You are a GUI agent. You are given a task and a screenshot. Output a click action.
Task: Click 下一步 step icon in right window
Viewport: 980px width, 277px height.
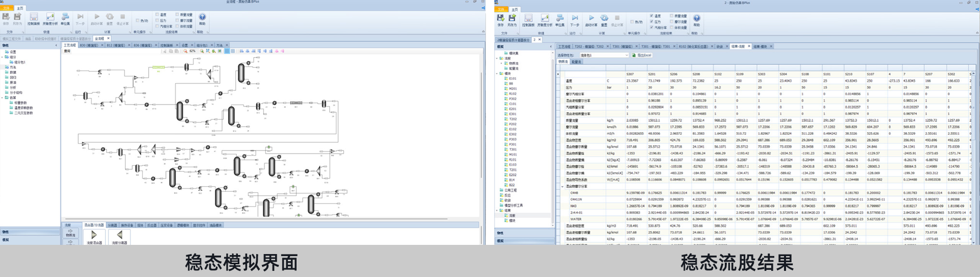pyautogui.click(x=575, y=18)
